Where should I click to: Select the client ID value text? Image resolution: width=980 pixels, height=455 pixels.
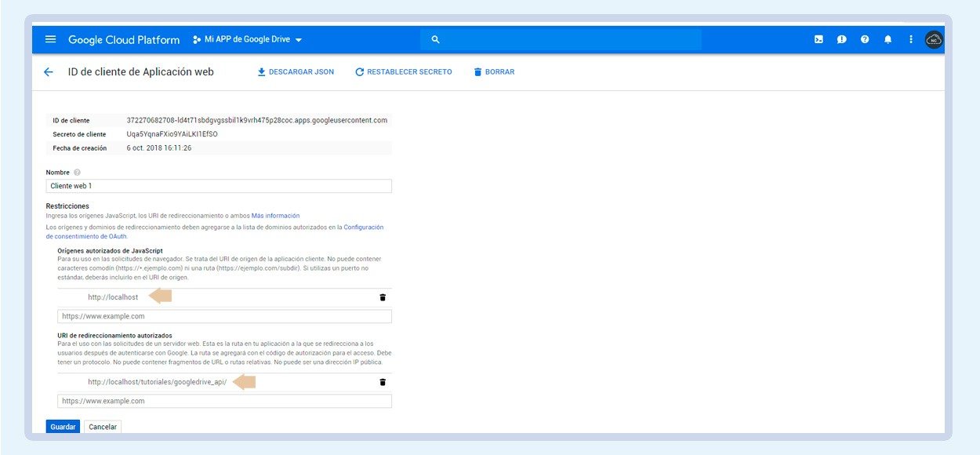pyautogui.click(x=257, y=120)
